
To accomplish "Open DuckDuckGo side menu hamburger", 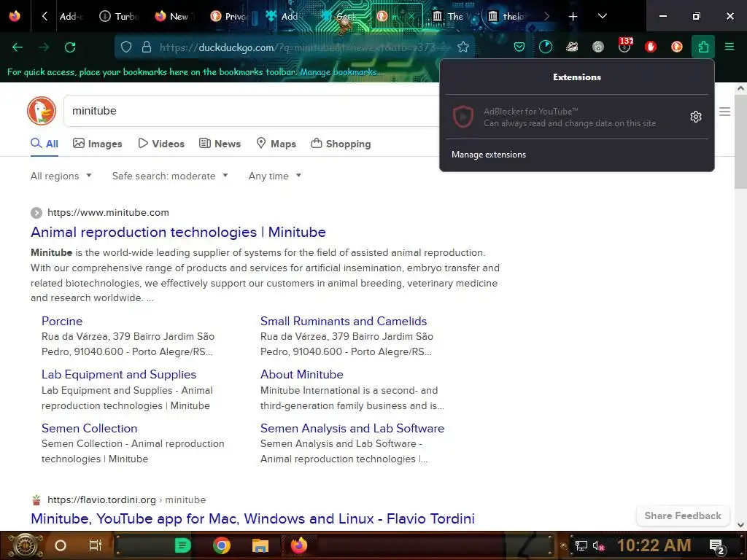I will point(724,112).
